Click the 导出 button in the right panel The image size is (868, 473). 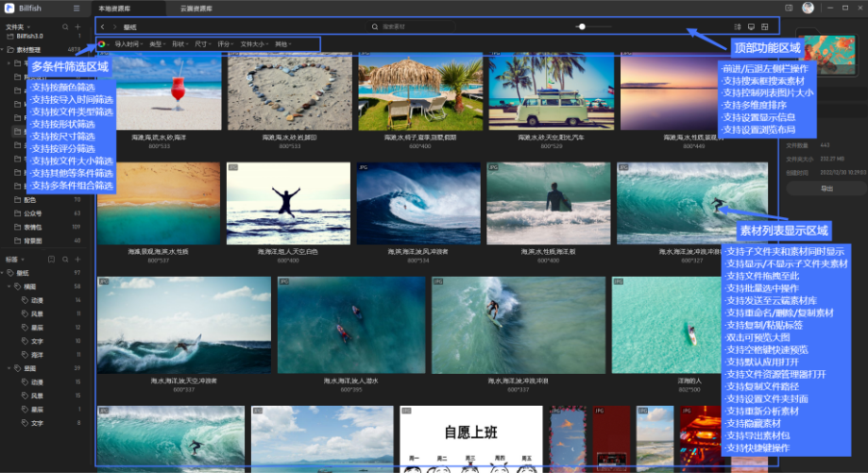coord(826,189)
